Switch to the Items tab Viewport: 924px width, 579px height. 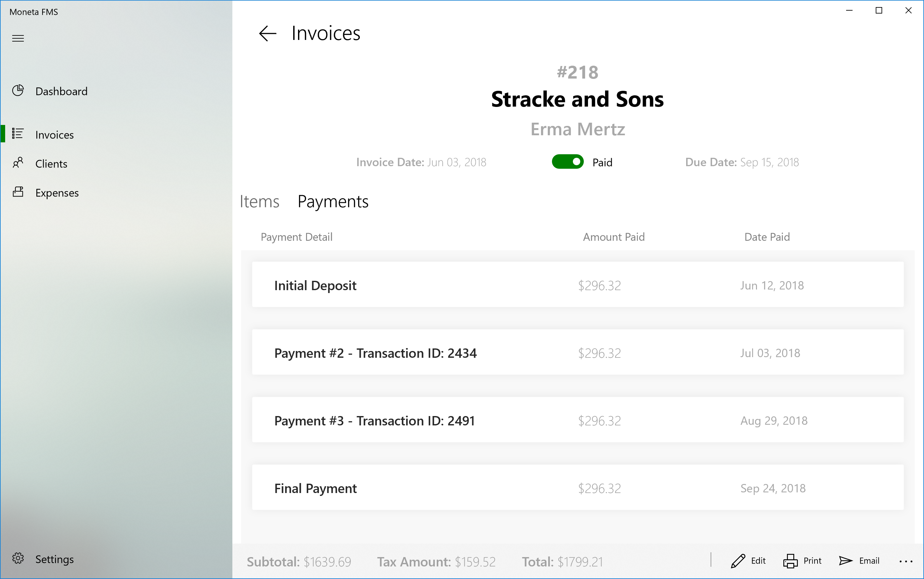[259, 202]
